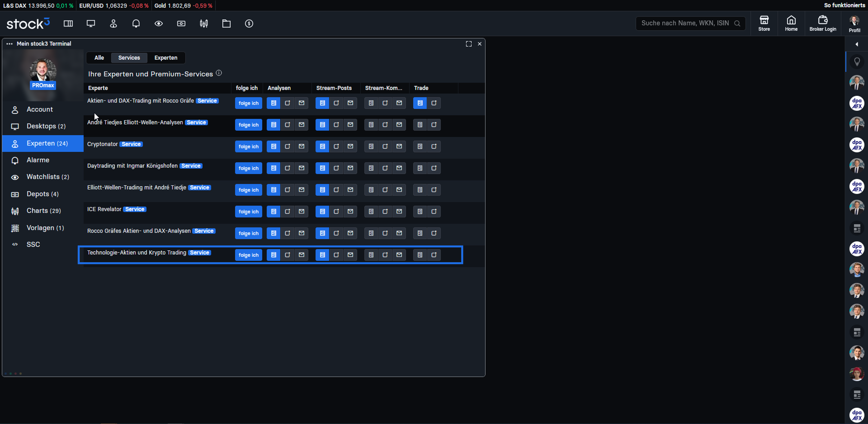Click the lightbulb icon in right sidebar
Viewport: 868px width, 424px height.
click(x=857, y=62)
